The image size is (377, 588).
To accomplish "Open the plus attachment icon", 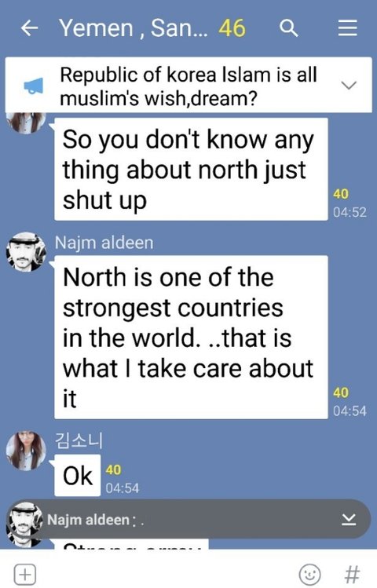I will (25, 574).
